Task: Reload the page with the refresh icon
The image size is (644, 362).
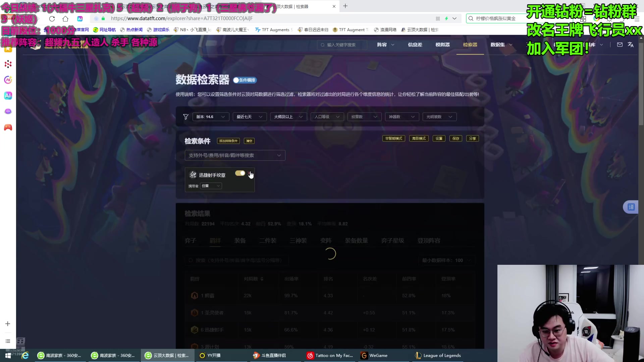Action: [52, 18]
